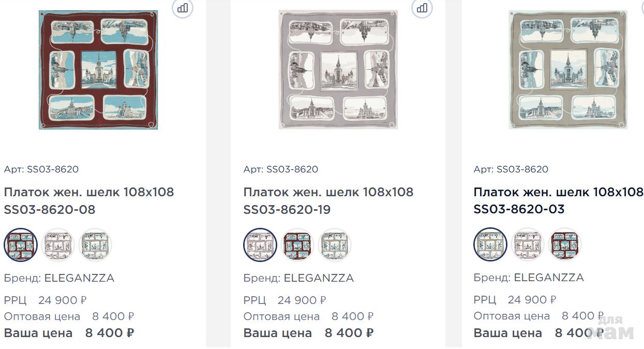This screenshot has height=349, width=644.
Task: Pick beige-blue swatch on SS03-8620-08 card
Action: point(96,245)
